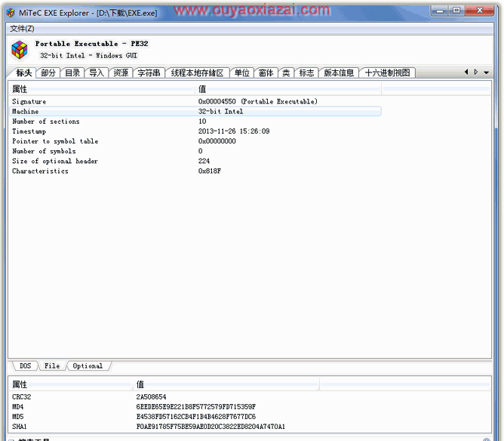The image size is (504, 441).
Task: Select the SHA1 row
Action: pyautogui.click(x=164, y=427)
